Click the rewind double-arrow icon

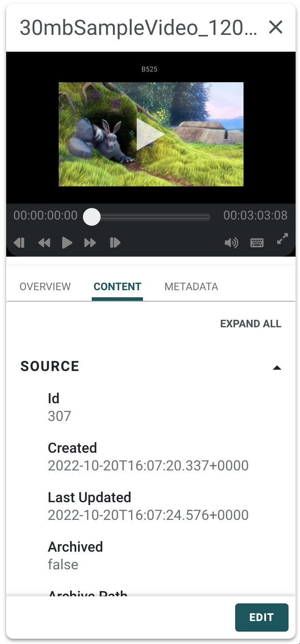[44, 242]
